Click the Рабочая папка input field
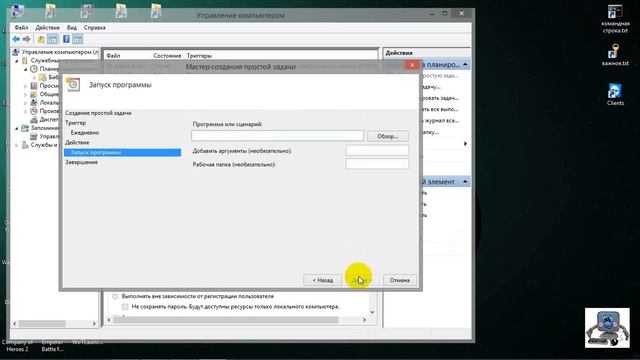This screenshot has width=640, height=360. (x=377, y=164)
